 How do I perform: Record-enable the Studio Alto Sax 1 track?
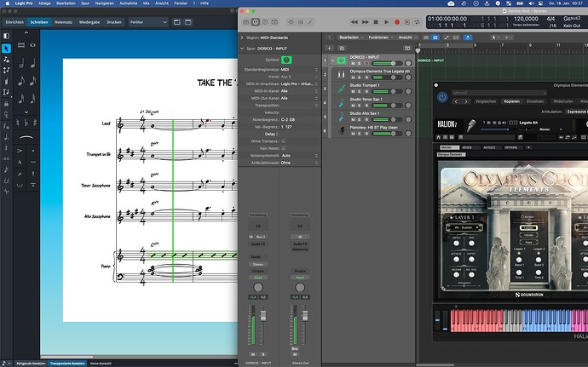tap(366, 119)
